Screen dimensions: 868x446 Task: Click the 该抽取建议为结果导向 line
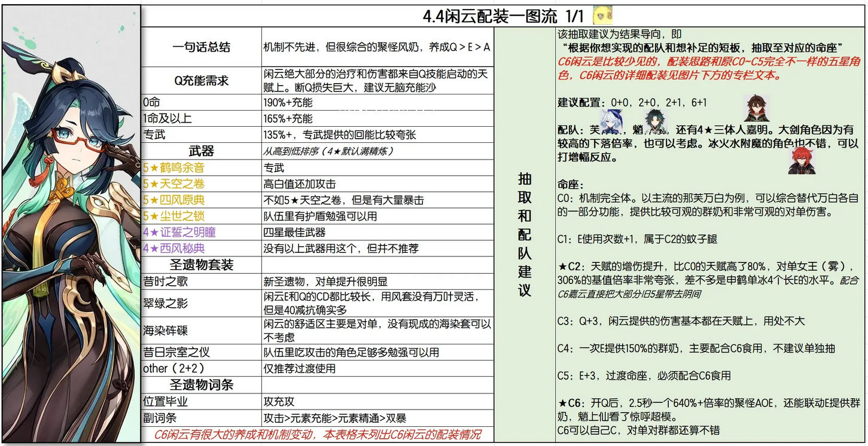coord(619,34)
